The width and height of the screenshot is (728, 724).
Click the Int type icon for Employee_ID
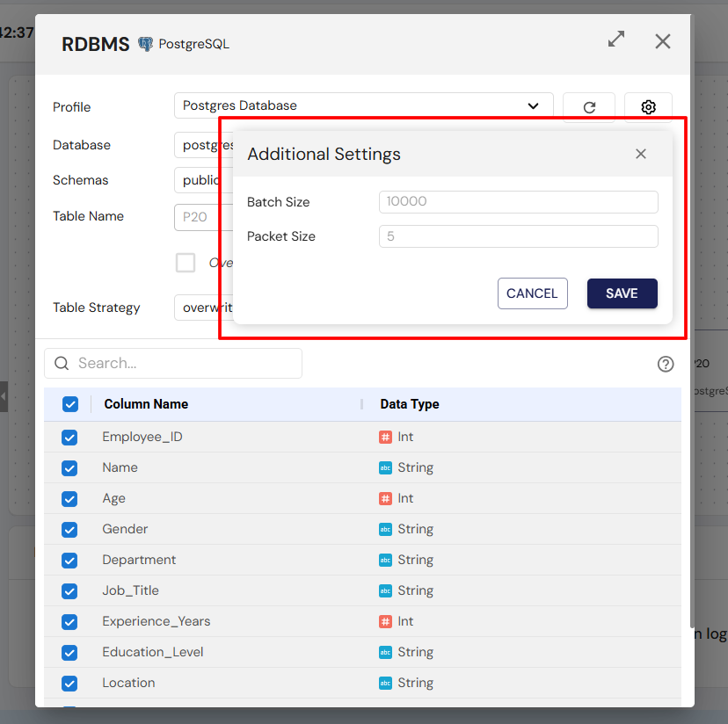[x=385, y=437]
